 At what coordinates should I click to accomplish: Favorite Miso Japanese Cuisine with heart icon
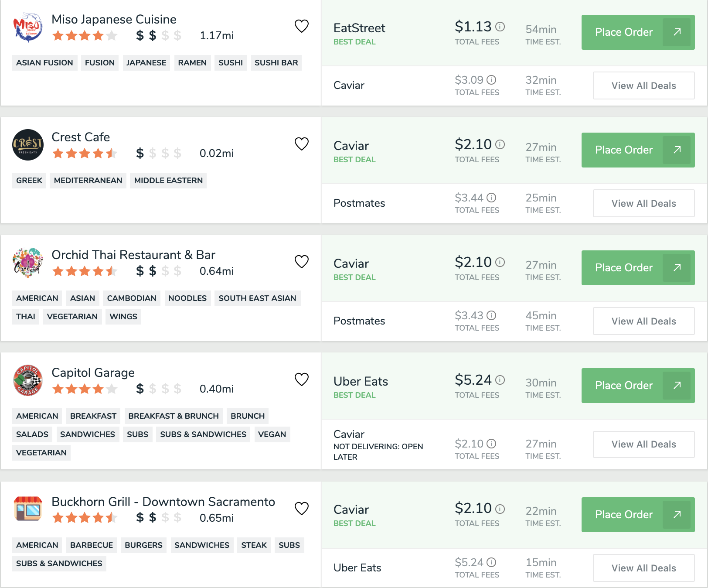302,26
